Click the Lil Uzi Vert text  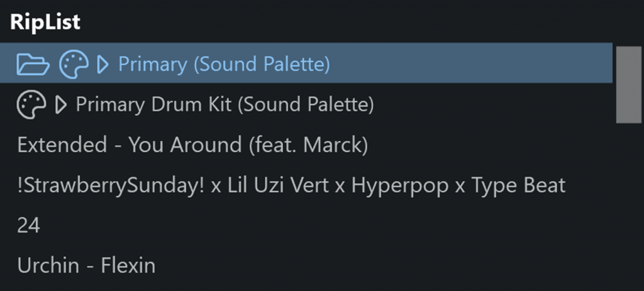coord(279,185)
